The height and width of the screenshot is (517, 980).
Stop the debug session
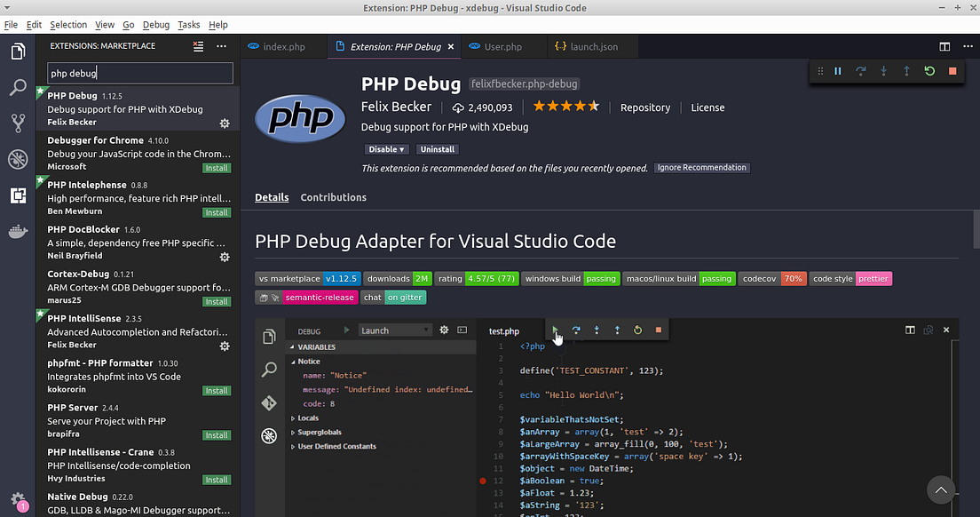(952, 71)
